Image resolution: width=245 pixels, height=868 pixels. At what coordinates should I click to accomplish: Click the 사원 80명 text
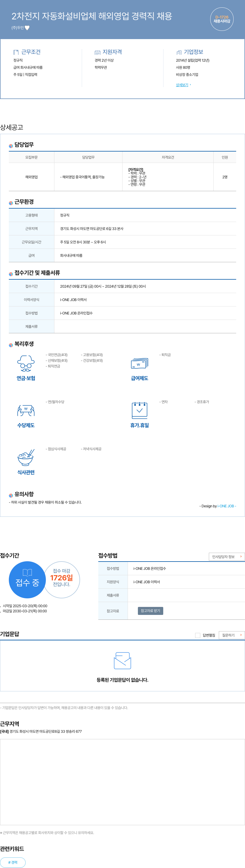click(183, 67)
